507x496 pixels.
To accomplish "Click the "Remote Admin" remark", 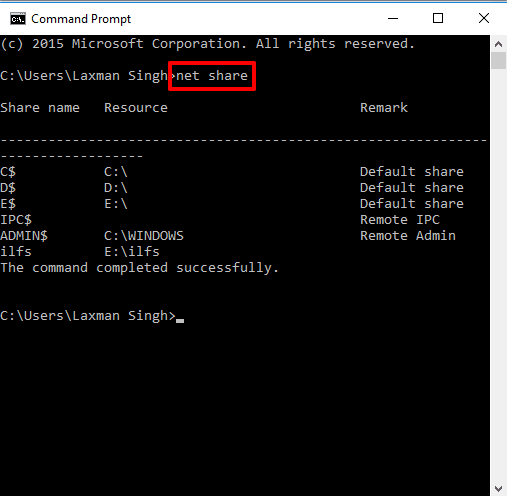I will [408, 236].
